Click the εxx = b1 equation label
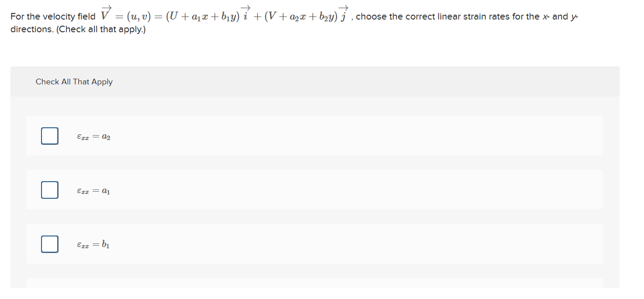 click(93, 244)
